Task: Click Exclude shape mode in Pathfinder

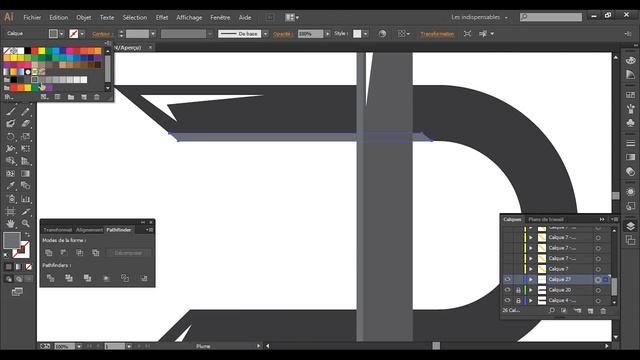Action: pyautogui.click(x=96, y=253)
